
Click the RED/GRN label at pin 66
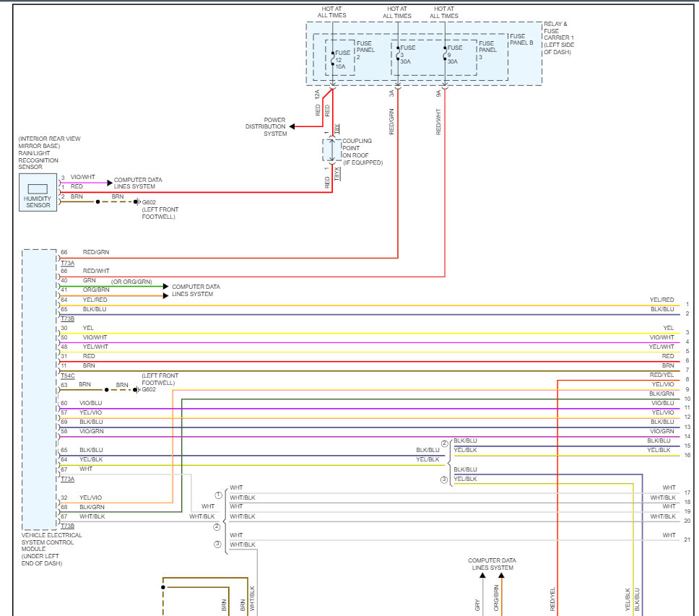95,252
